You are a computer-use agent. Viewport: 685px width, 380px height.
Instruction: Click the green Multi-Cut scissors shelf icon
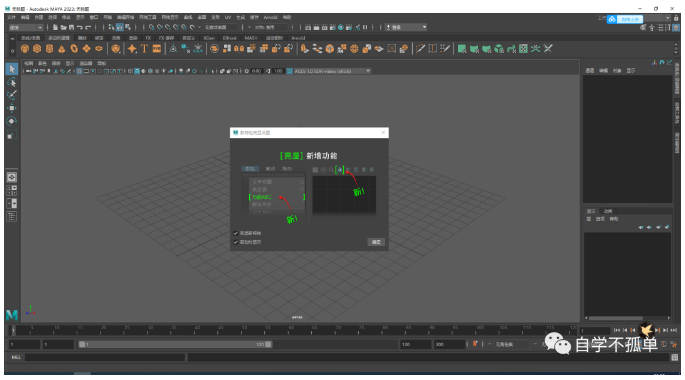tap(548, 49)
